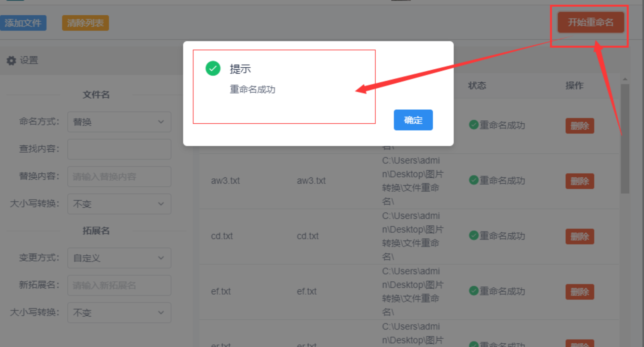Click the 状态 column header
644x347 pixels.
pos(477,86)
